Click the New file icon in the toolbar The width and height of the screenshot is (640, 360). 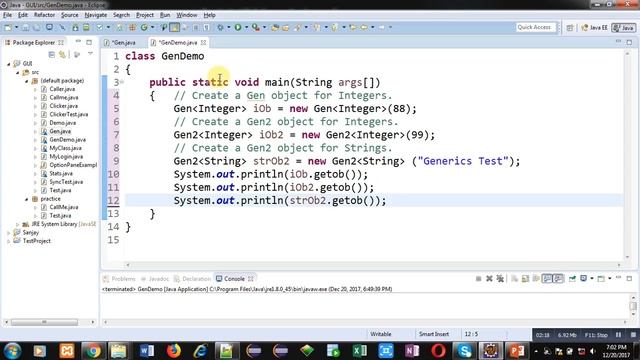(x=8, y=27)
